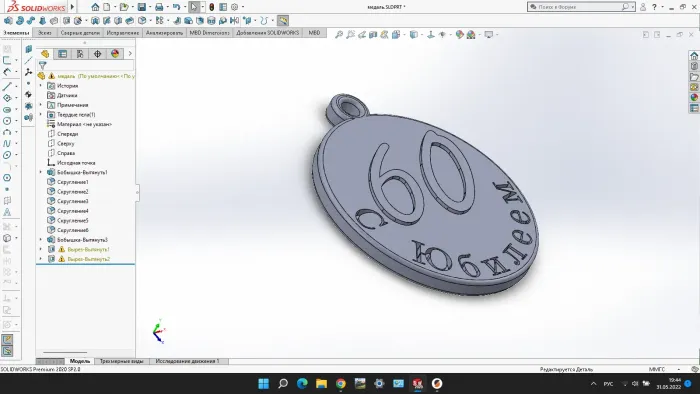The image size is (700, 394).
Task: Switch to the Эскиз ribbon tab
Action: pos(45,33)
